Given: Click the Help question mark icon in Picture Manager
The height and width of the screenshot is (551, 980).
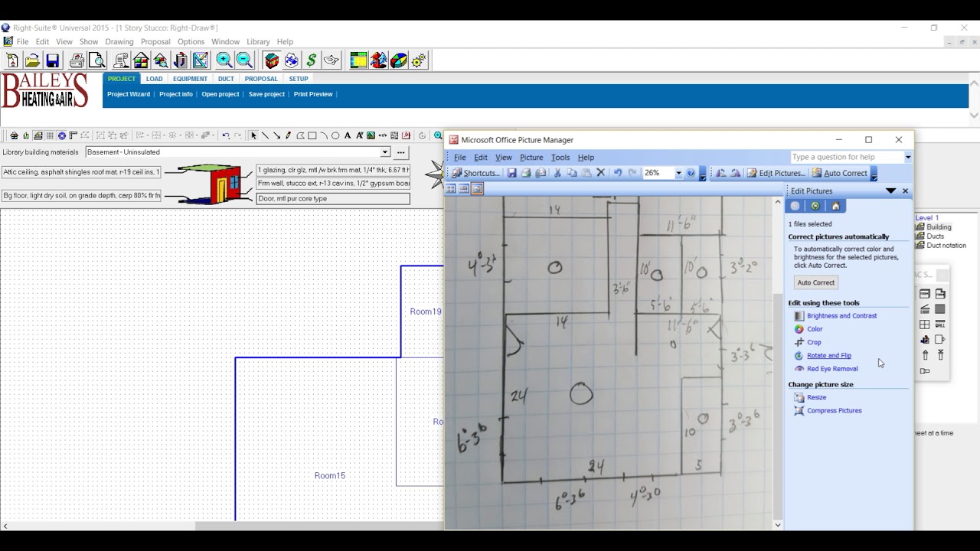Looking at the screenshot, I should click(691, 173).
